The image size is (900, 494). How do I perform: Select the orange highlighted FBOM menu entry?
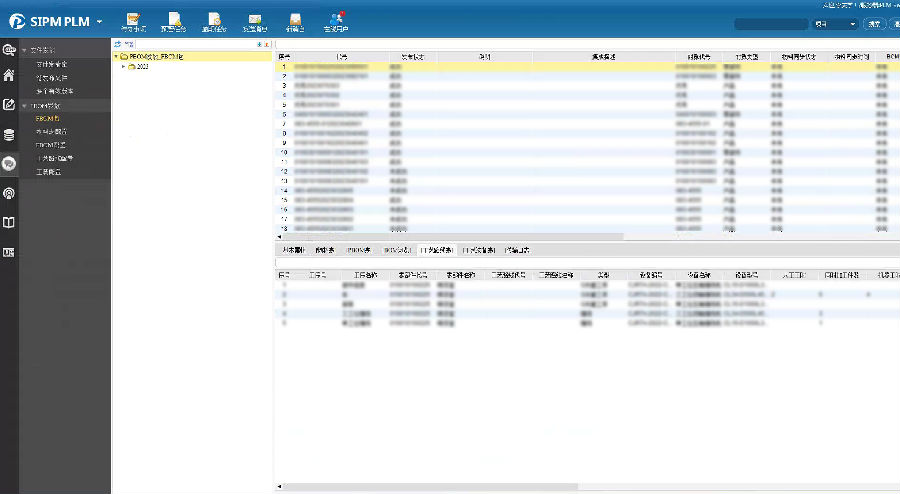48,119
